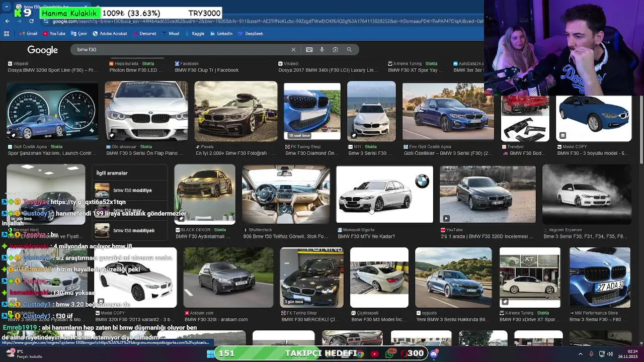Open Google Lens image search icon
The image size is (644, 362).
tap(335, 49)
